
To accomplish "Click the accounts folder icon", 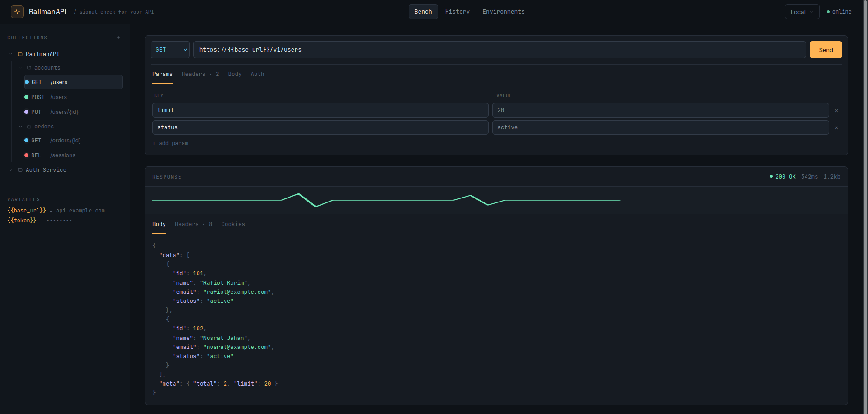I will coord(29,68).
